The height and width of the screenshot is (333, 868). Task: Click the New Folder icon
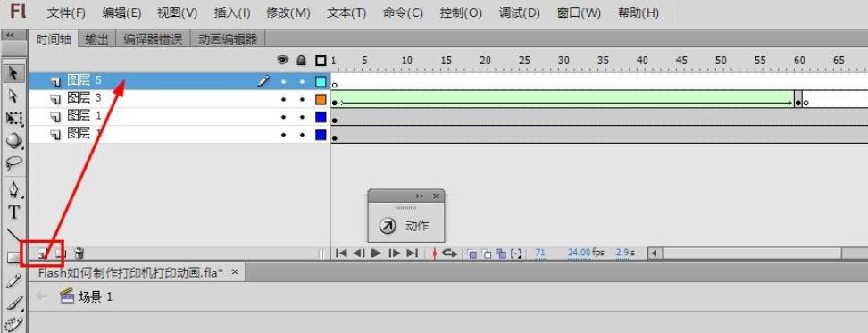point(61,254)
